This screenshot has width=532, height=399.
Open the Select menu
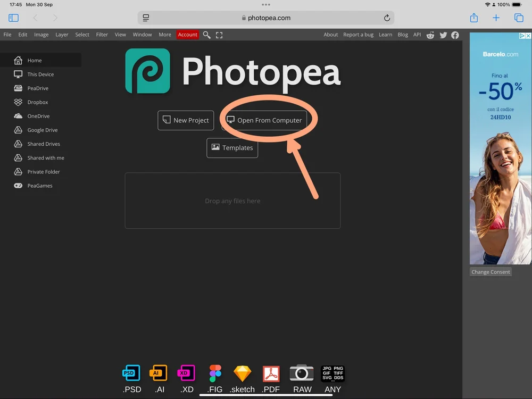pos(82,35)
